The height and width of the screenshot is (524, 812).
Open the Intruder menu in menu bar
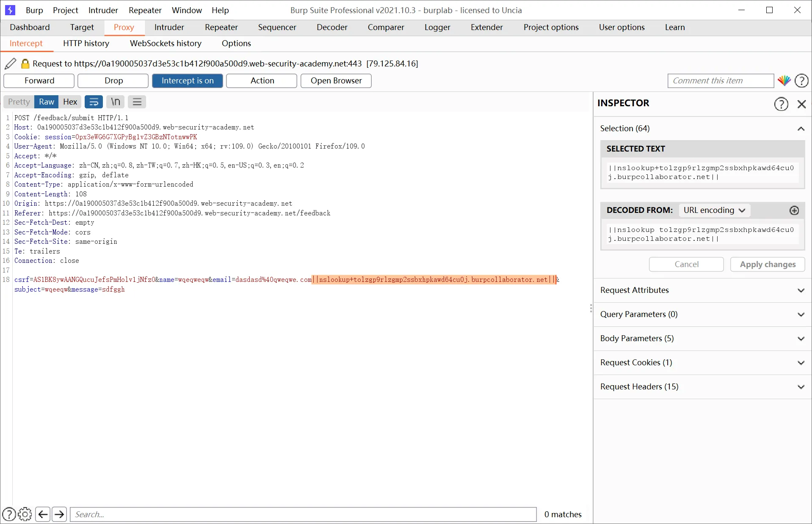tap(103, 10)
